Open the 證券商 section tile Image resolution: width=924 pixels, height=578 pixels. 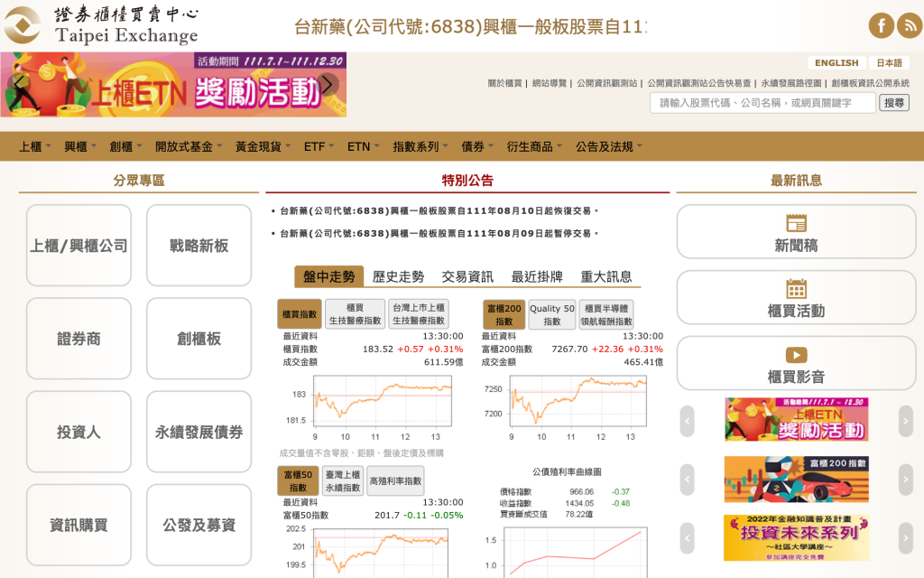(79, 339)
